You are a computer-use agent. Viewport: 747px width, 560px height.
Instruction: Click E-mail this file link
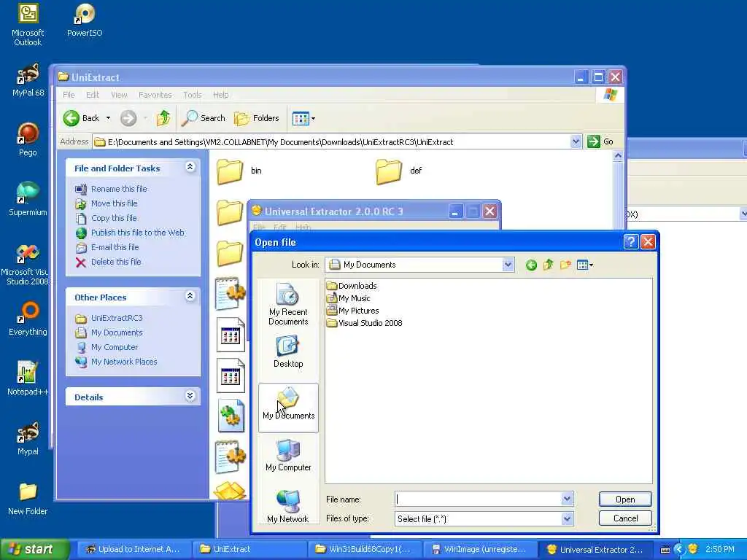pyautogui.click(x=115, y=247)
